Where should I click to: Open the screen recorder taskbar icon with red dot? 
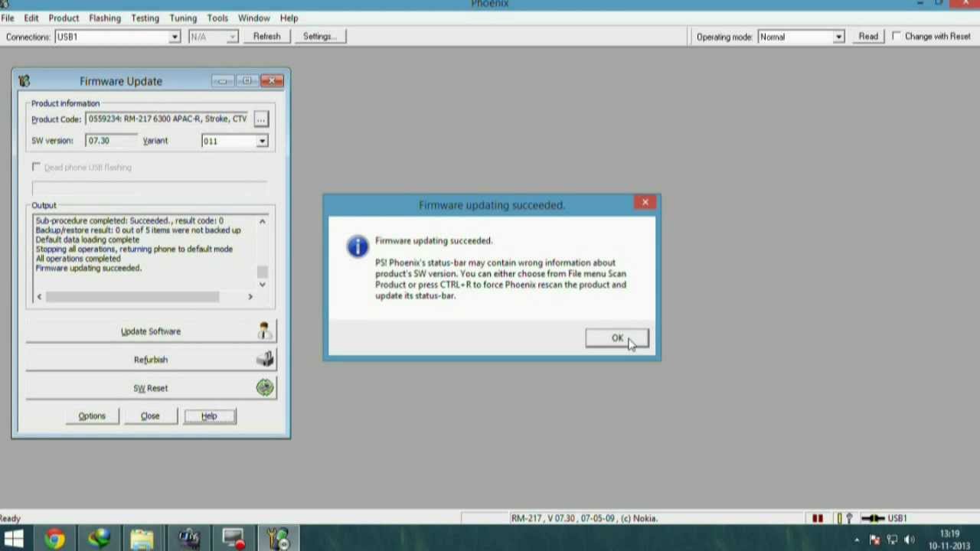[x=234, y=539]
